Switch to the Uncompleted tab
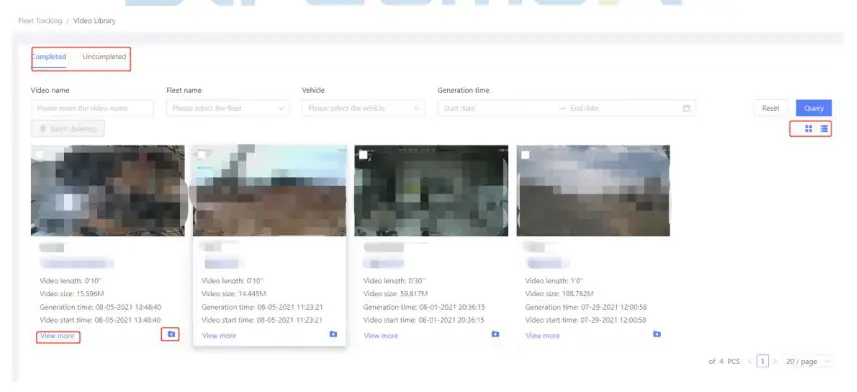This screenshot has height=392, width=857. 104,57
